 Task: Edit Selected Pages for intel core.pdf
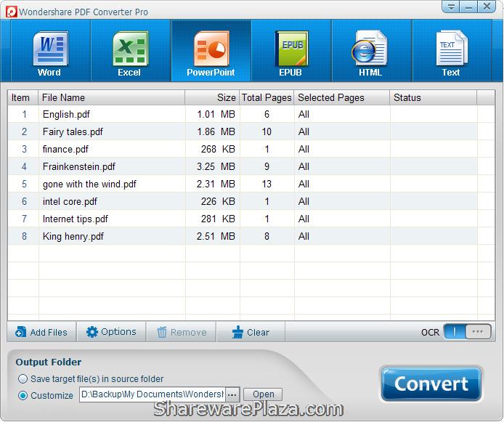(x=342, y=201)
